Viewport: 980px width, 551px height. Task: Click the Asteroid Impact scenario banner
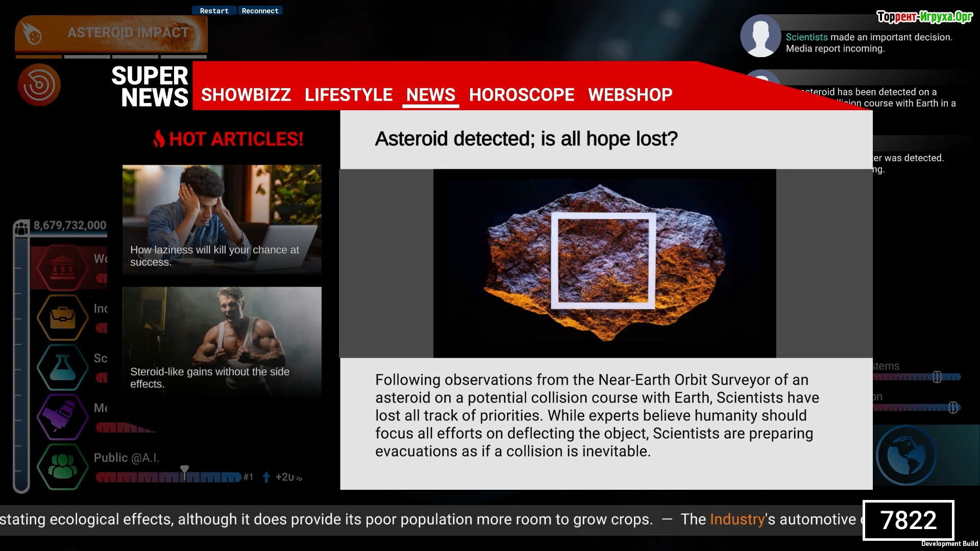[111, 33]
